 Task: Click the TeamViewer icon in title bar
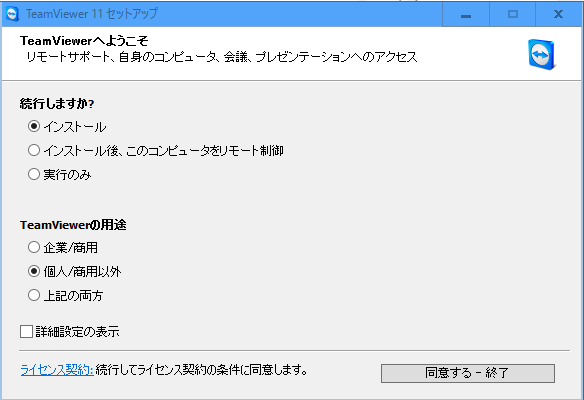[x=13, y=14]
